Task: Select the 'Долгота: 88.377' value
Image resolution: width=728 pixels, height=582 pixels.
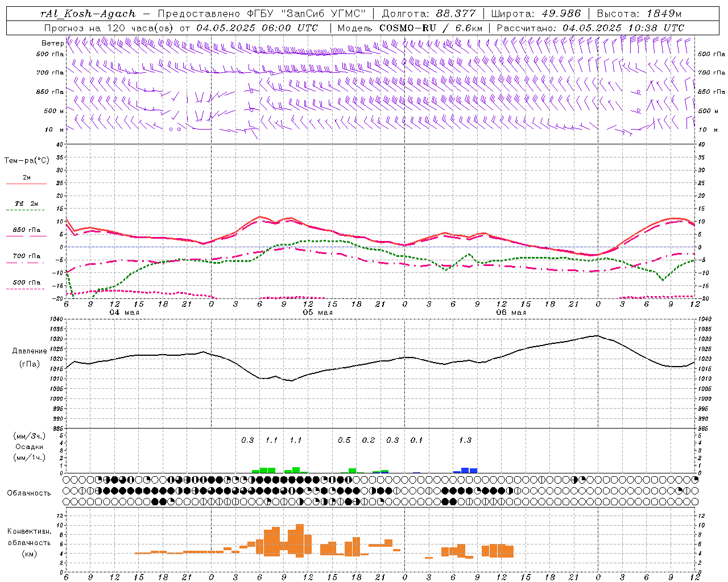Action: click(x=429, y=14)
